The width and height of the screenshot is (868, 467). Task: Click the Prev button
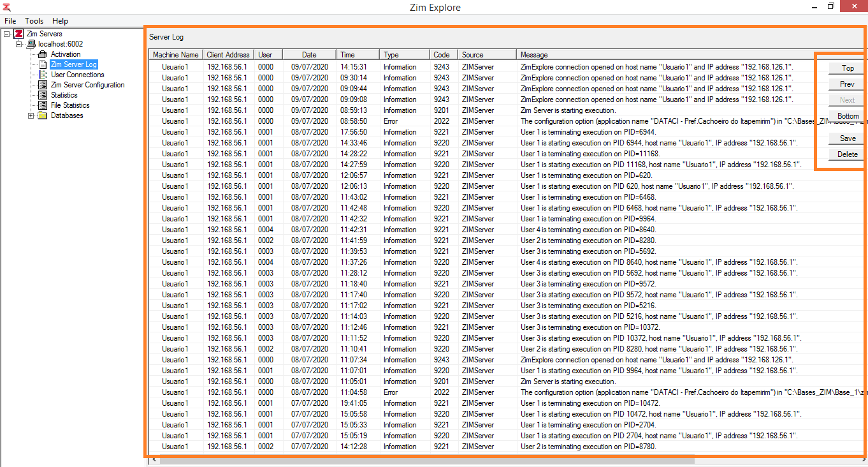click(x=847, y=84)
